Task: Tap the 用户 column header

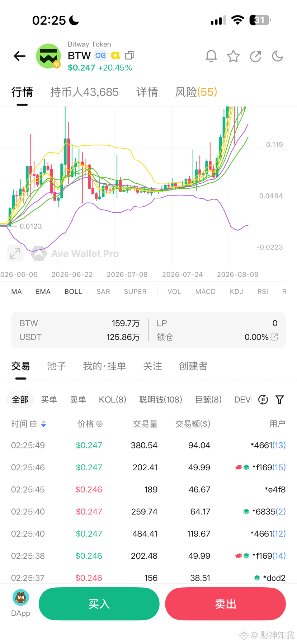Action: [277, 424]
